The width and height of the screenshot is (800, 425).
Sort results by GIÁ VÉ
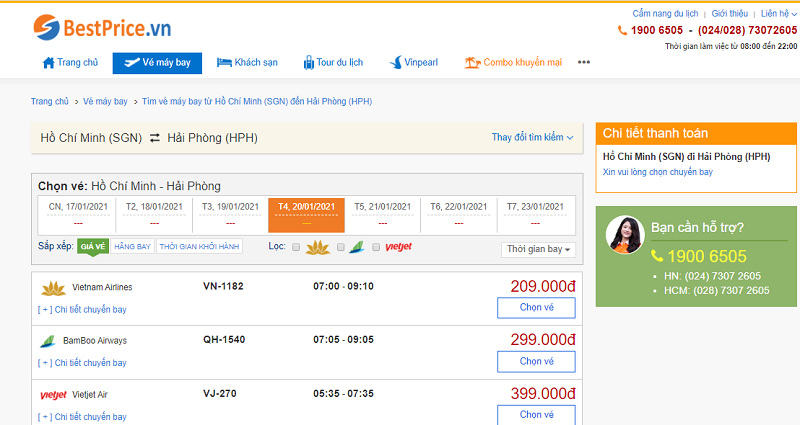(x=93, y=246)
